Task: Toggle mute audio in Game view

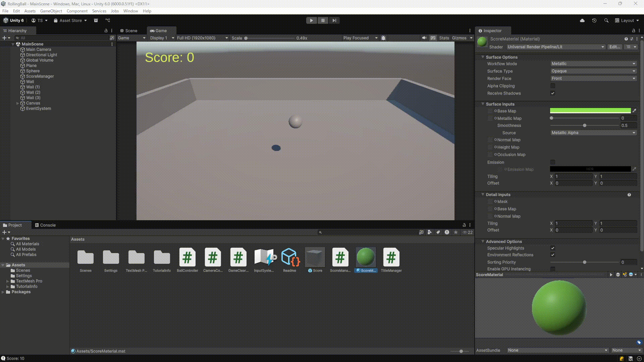Action: click(x=424, y=38)
